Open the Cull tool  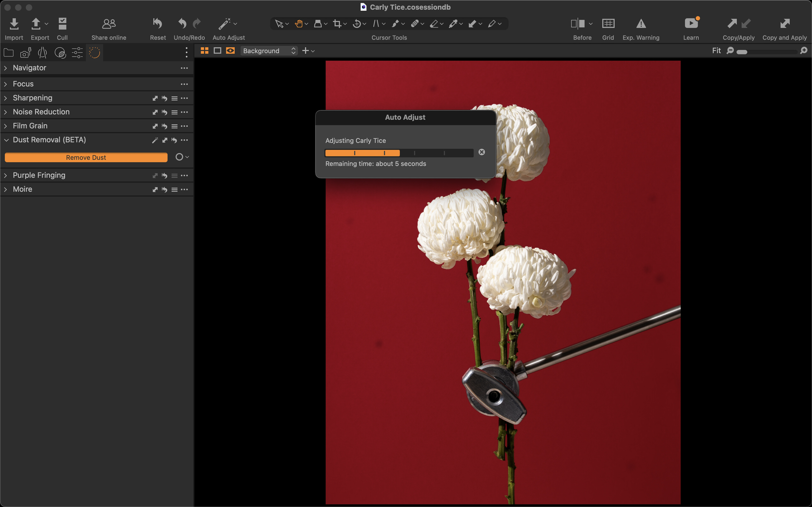click(x=62, y=24)
